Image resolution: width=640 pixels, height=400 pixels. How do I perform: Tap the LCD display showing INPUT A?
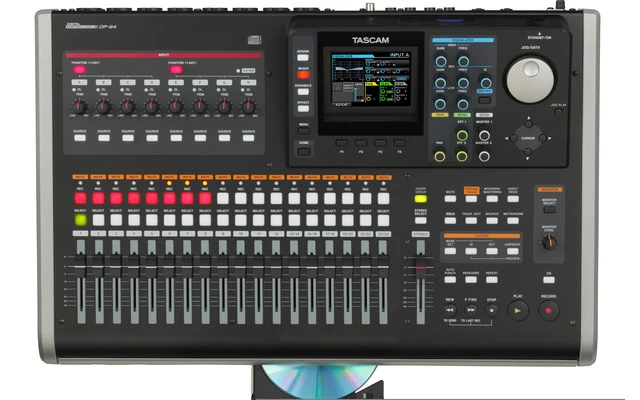tap(371, 79)
